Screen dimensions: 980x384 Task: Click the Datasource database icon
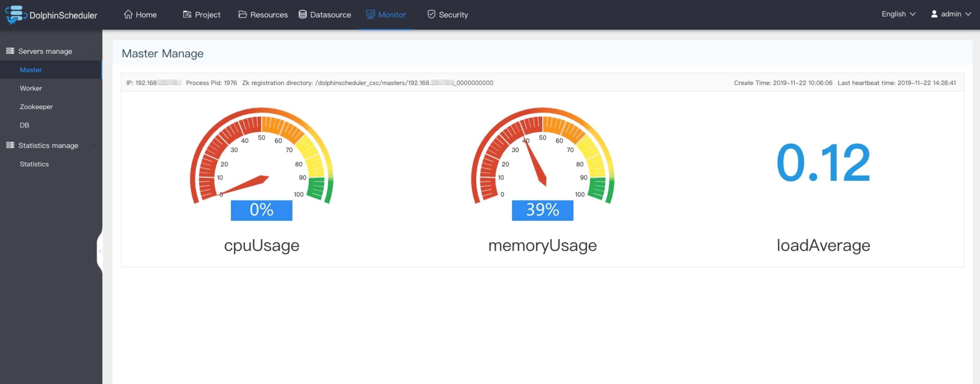point(302,14)
